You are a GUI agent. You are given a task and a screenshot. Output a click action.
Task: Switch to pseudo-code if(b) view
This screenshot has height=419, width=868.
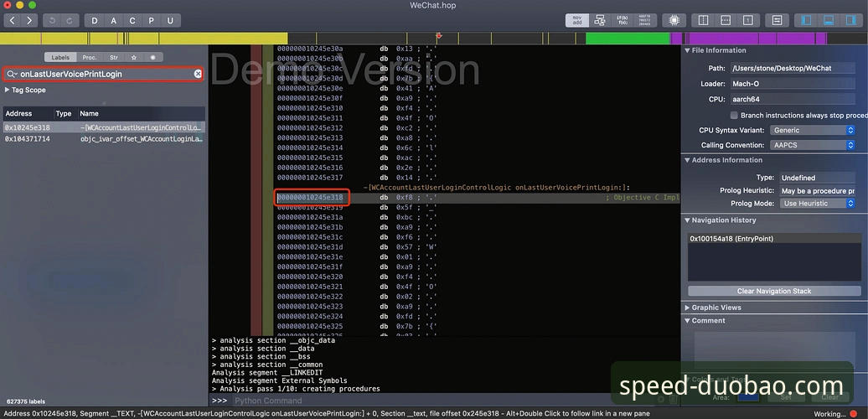(623, 20)
